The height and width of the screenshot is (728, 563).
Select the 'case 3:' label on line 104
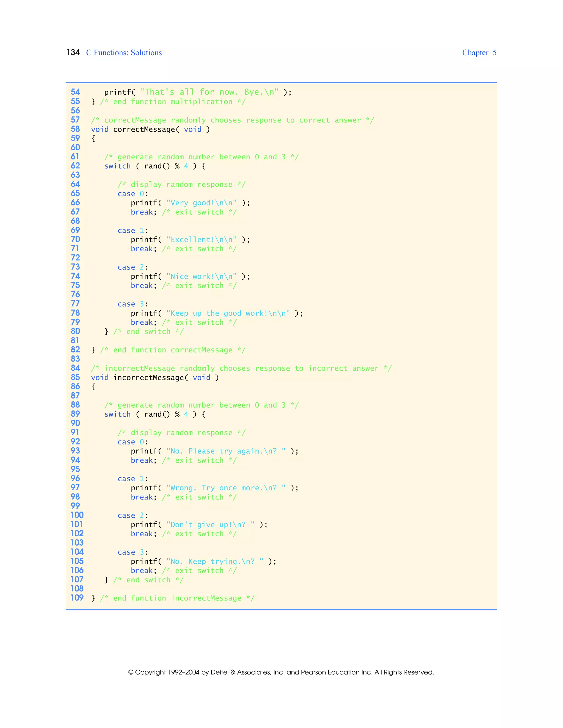coord(133,552)
